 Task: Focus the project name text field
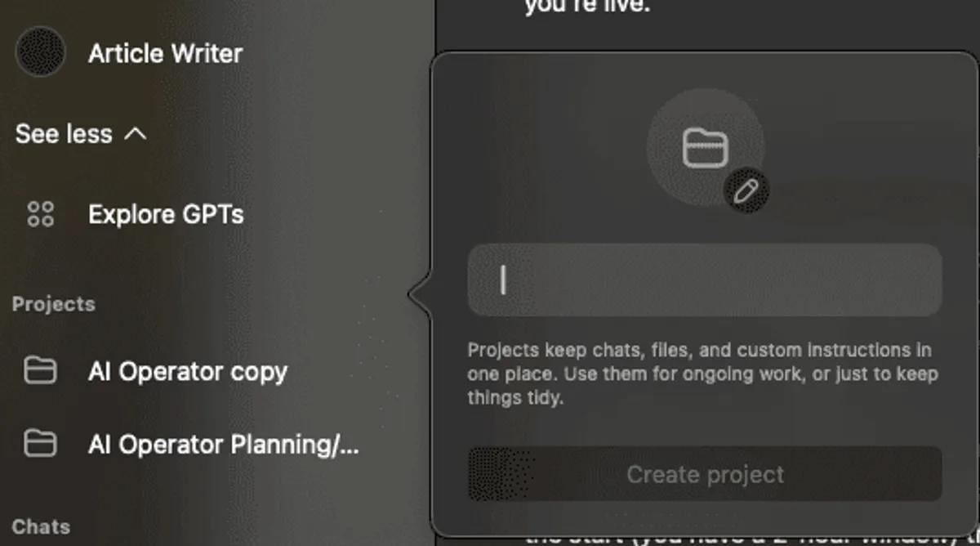705,280
